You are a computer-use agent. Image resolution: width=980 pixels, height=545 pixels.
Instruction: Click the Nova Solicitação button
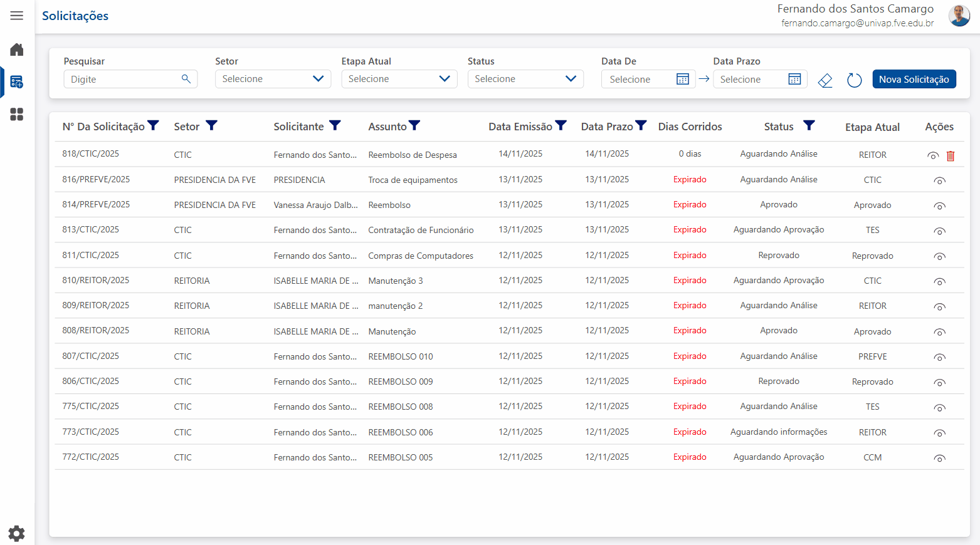914,79
